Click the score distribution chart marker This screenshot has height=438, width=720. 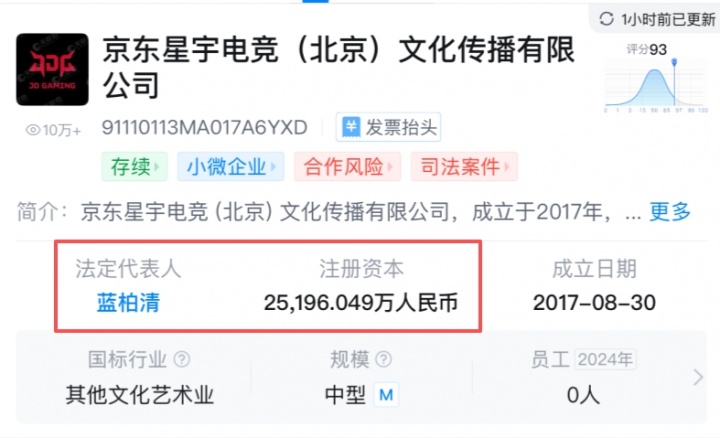click(674, 62)
